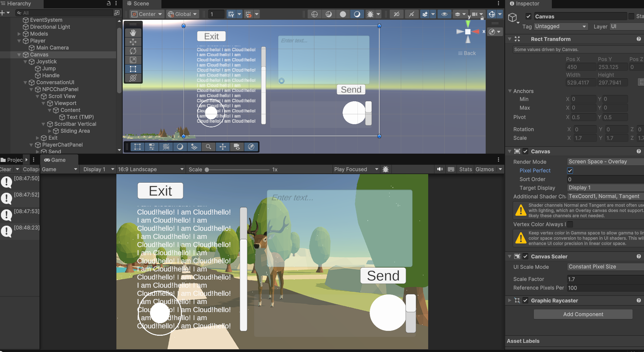Open Game view keyboard shortcuts icon
644x352 pixels.
coord(451,169)
